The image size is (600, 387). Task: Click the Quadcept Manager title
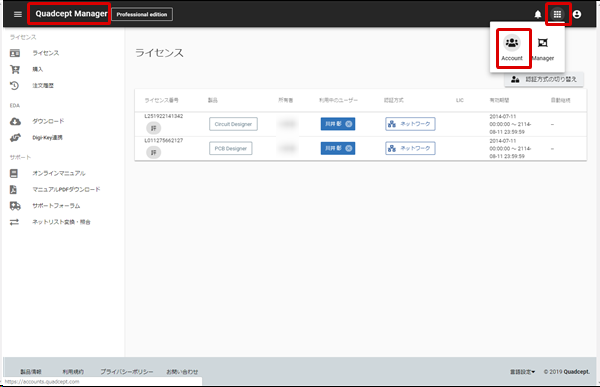point(71,14)
